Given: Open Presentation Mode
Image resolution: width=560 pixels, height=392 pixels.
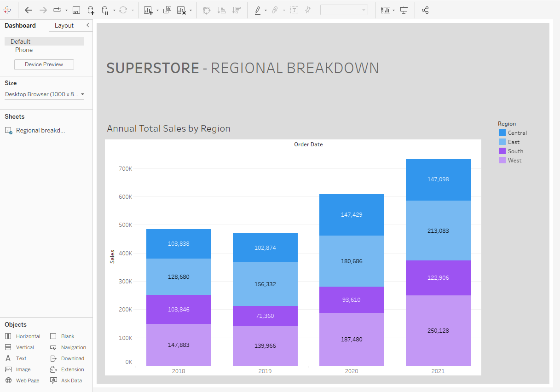Looking at the screenshot, I should tap(404, 10).
